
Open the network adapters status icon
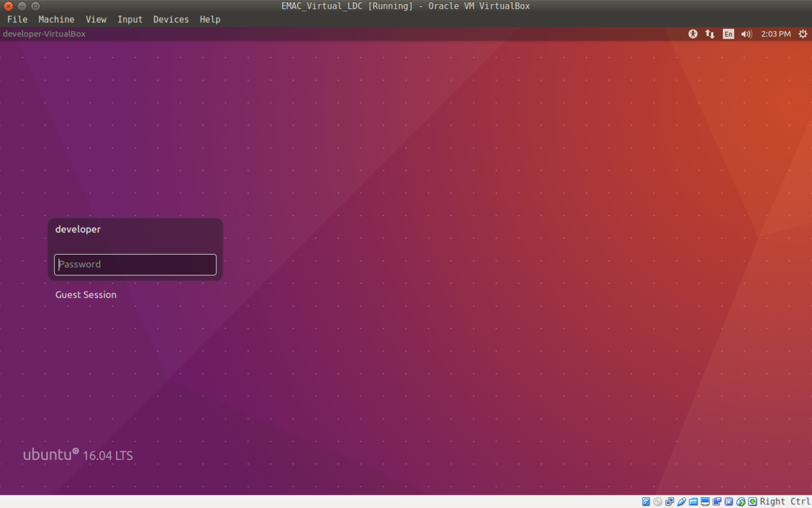click(x=669, y=502)
